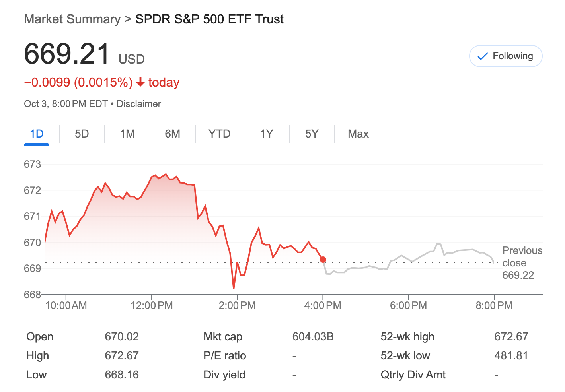Switch to the 1M chart tab
Screen dimensions: 565x392
point(127,134)
